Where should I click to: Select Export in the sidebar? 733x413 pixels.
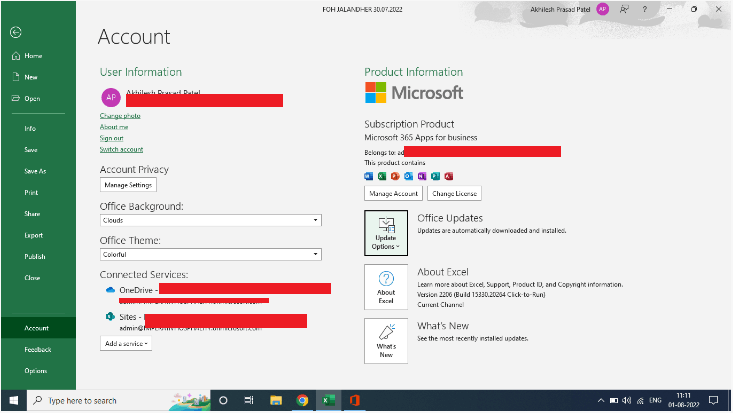[34, 235]
